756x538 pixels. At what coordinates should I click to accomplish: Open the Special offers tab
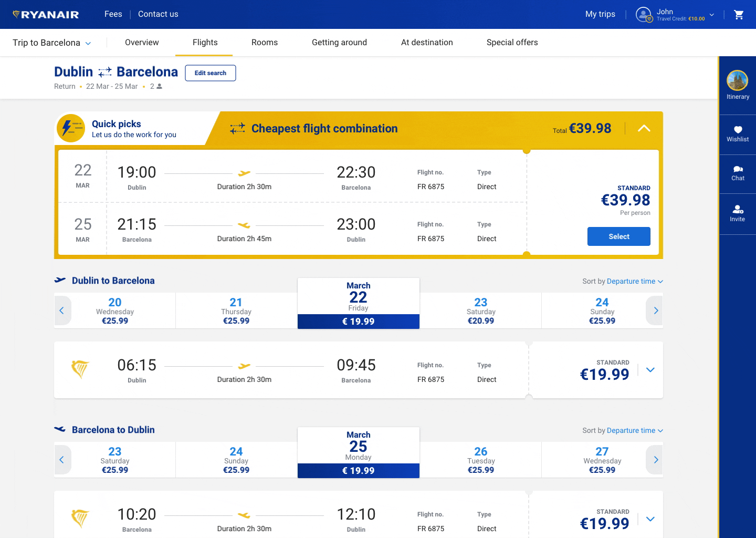[512, 43]
